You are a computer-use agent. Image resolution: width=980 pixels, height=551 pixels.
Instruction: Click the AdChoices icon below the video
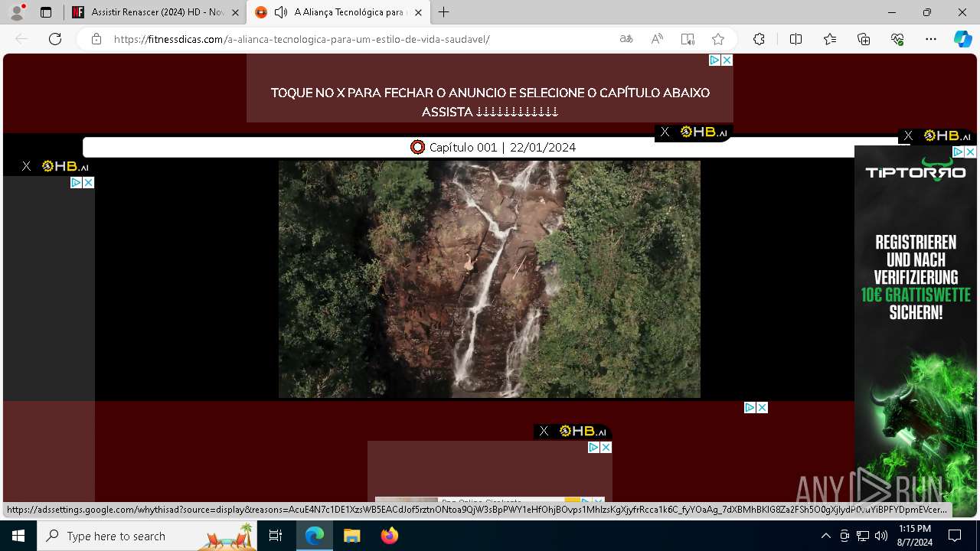750,407
